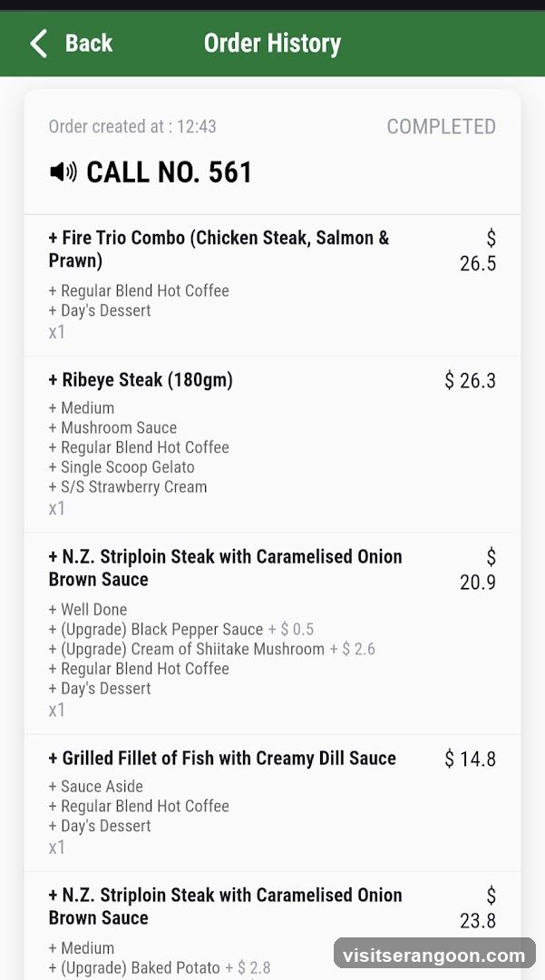545x980 pixels.
Task: Tap the speaker icon beside CALL NO. 561
Action: click(x=63, y=171)
